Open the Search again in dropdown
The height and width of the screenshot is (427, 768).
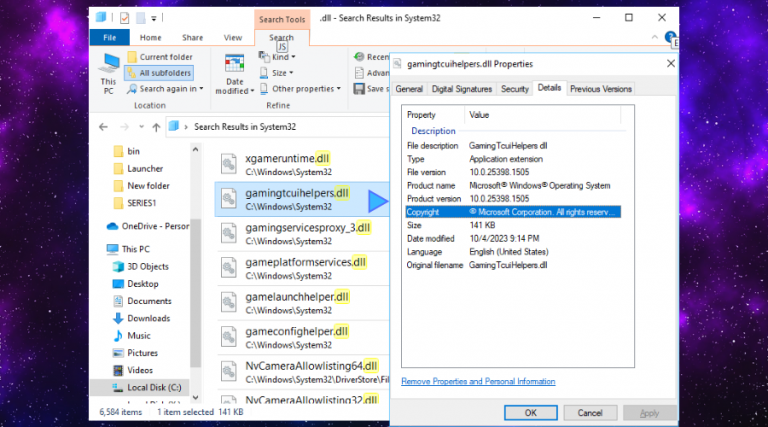pos(165,88)
